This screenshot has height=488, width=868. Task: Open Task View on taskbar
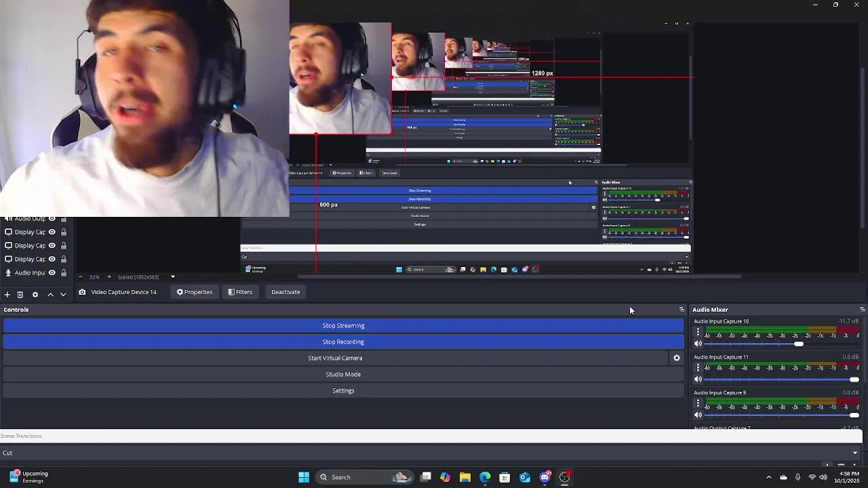425,477
